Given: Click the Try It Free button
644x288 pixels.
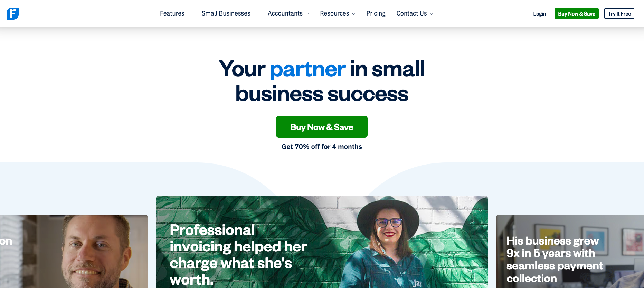Looking at the screenshot, I should (619, 13).
